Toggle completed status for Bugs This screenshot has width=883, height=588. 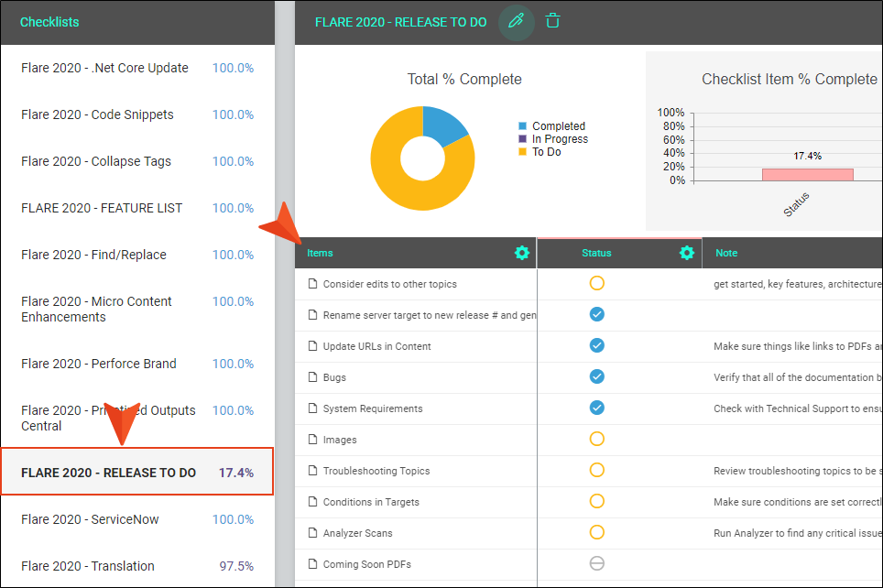coord(597,376)
